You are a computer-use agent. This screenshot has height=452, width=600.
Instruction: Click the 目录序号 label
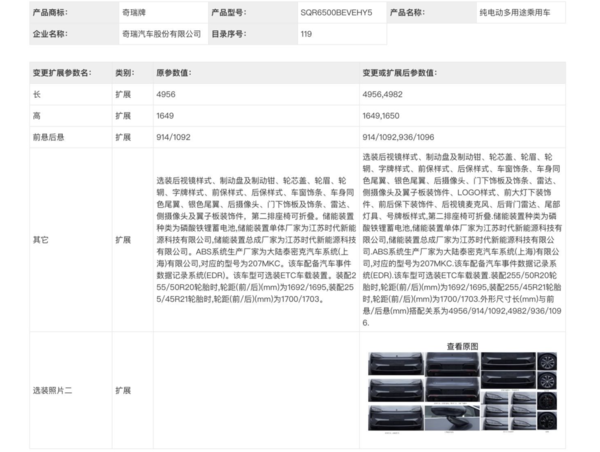pos(229,34)
